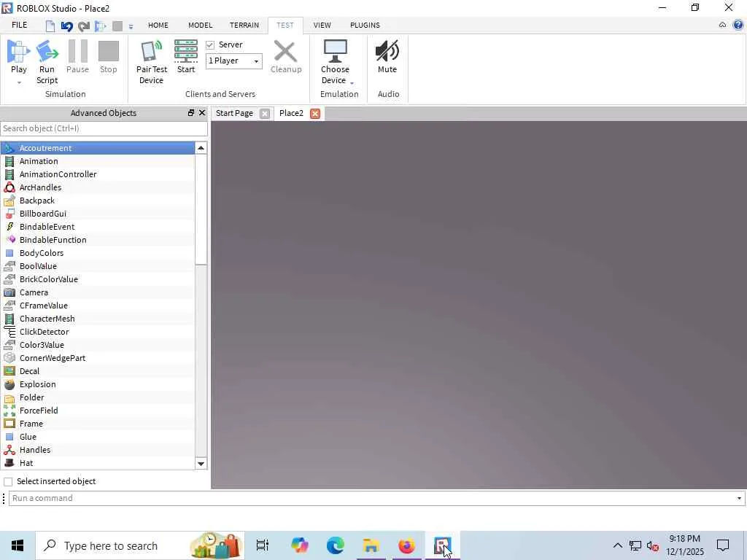Switch to the MODEL ribbon tab
The image size is (747, 560).
tap(200, 25)
